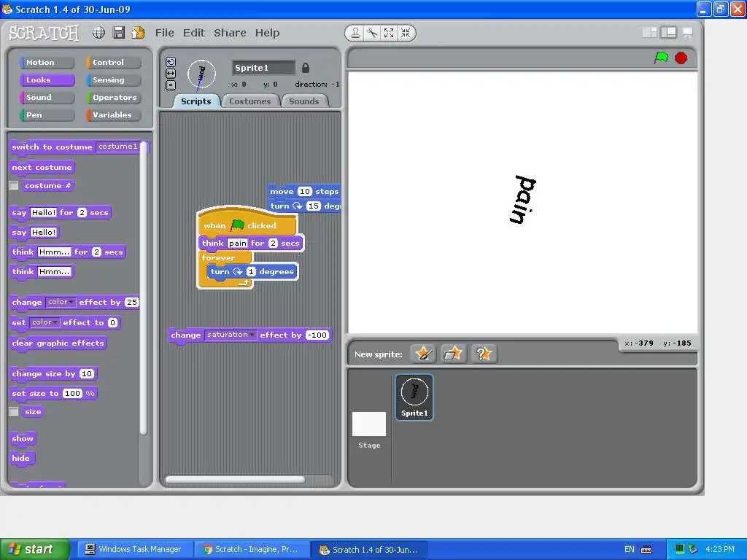Enter presentation mode
The height and width of the screenshot is (560, 747).
coord(687,32)
